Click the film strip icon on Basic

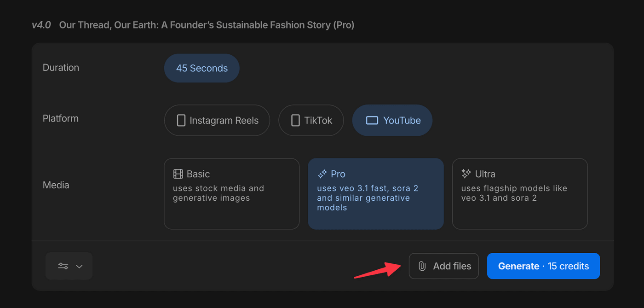[x=178, y=174]
